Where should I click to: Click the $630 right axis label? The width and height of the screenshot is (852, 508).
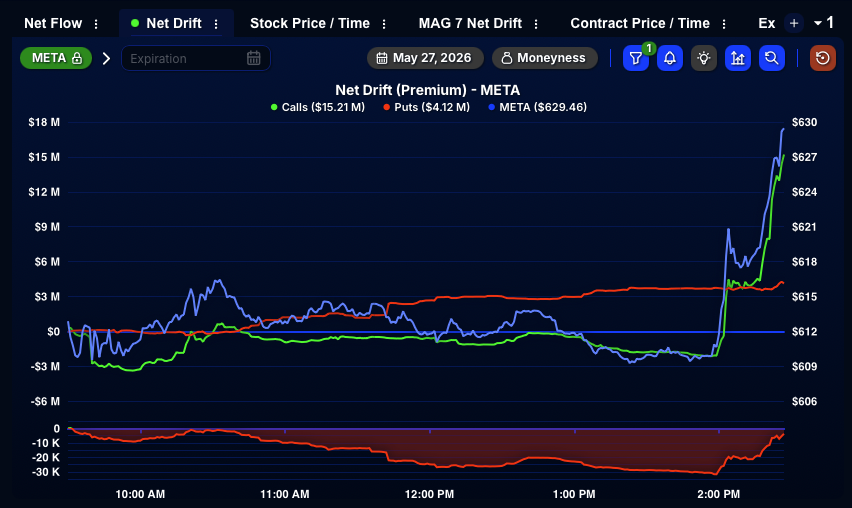(804, 122)
